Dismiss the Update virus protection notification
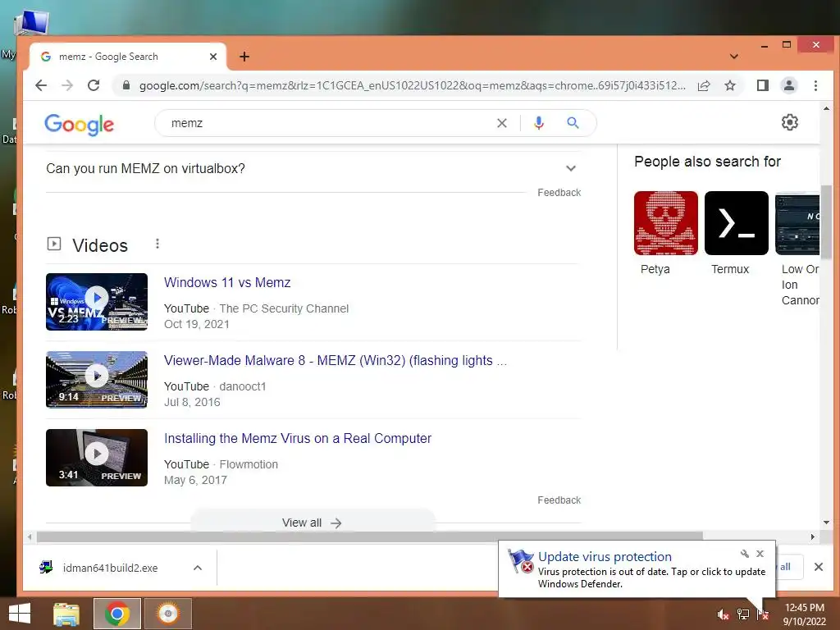This screenshot has width=840, height=630. pyautogui.click(x=760, y=554)
